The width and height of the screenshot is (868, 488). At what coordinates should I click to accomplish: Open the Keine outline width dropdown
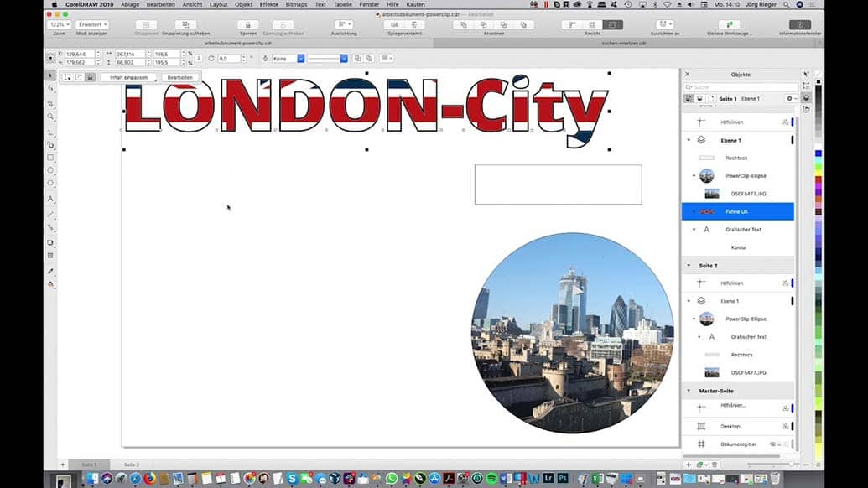pos(300,58)
